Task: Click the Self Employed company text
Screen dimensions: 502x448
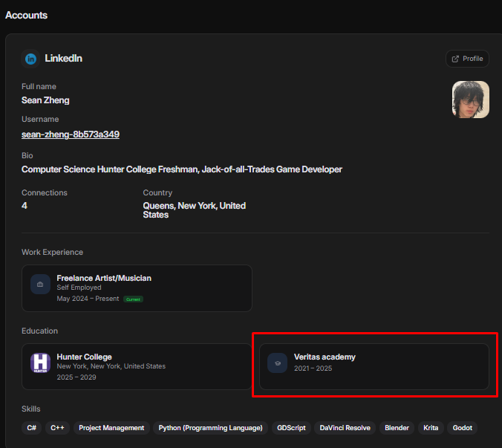Action: tap(79, 288)
